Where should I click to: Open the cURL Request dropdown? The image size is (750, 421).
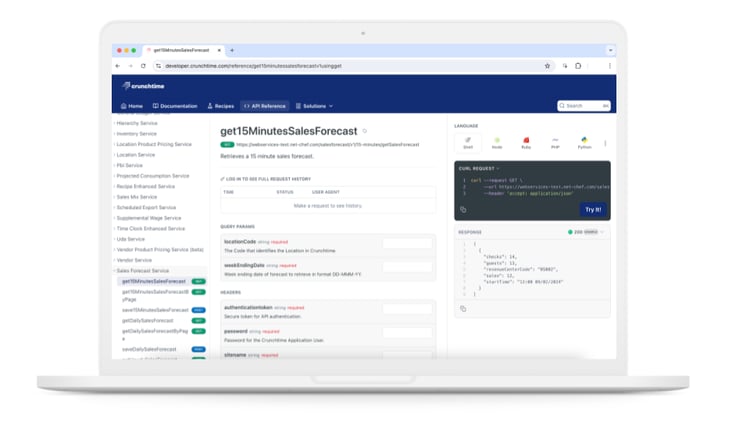tap(479, 168)
